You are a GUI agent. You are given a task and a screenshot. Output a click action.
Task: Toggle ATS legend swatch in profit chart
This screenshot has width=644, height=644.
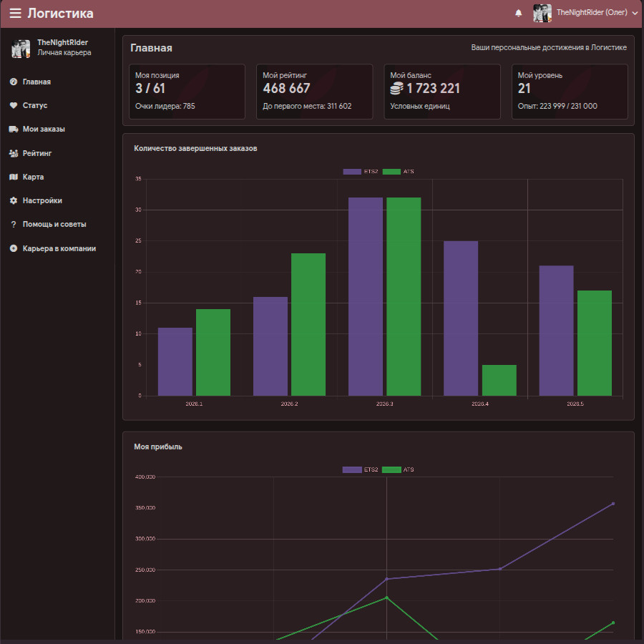point(391,470)
